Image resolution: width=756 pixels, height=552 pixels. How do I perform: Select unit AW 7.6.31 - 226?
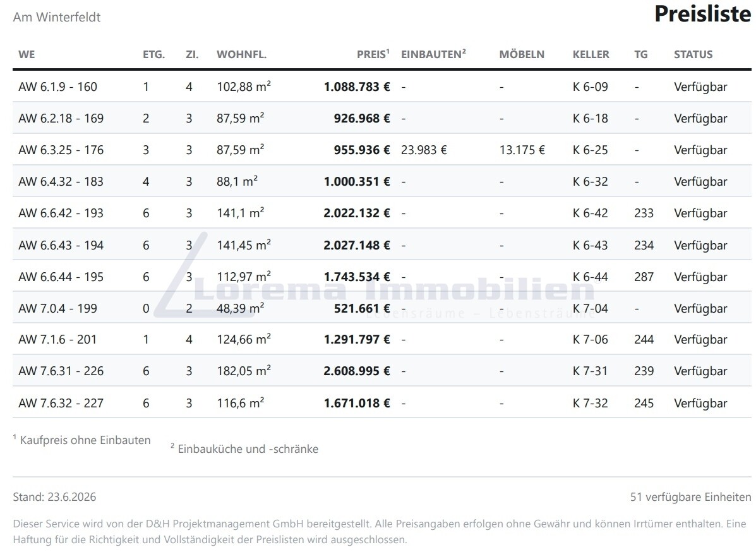[x=61, y=371]
